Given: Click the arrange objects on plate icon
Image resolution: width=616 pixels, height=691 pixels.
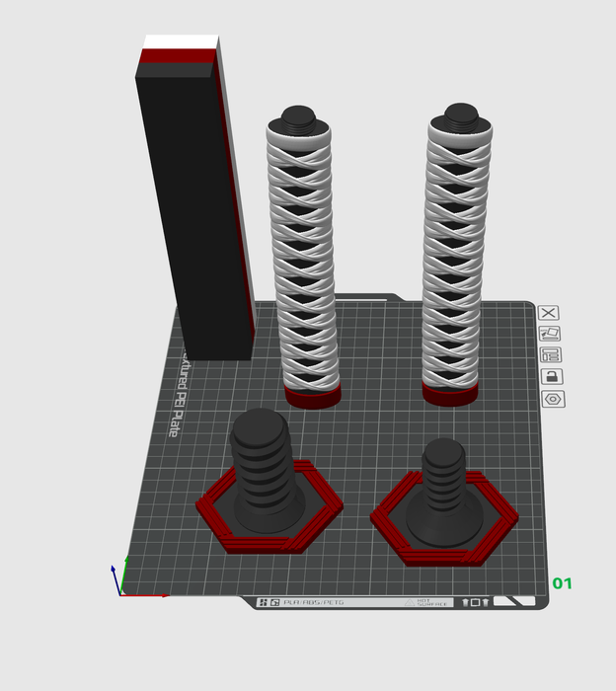Looking at the screenshot, I should (x=550, y=355).
